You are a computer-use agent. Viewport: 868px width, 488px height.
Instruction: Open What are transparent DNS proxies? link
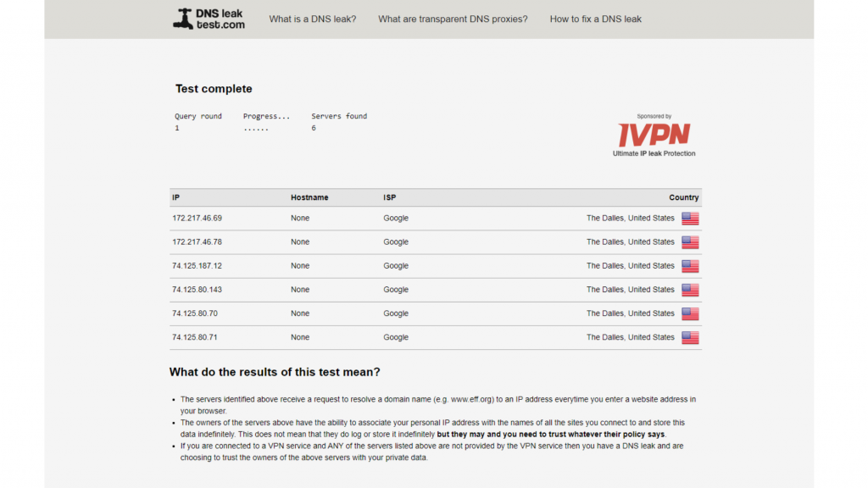click(x=453, y=19)
